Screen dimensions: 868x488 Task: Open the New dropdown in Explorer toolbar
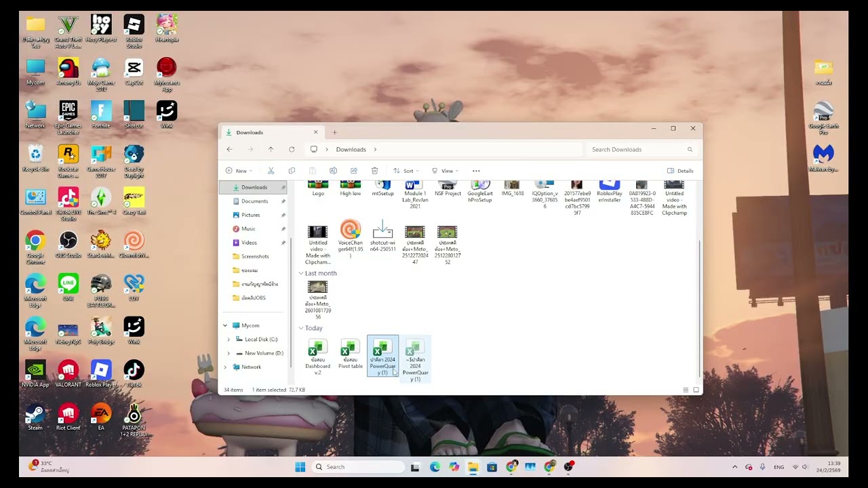pyautogui.click(x=239, y=171)
